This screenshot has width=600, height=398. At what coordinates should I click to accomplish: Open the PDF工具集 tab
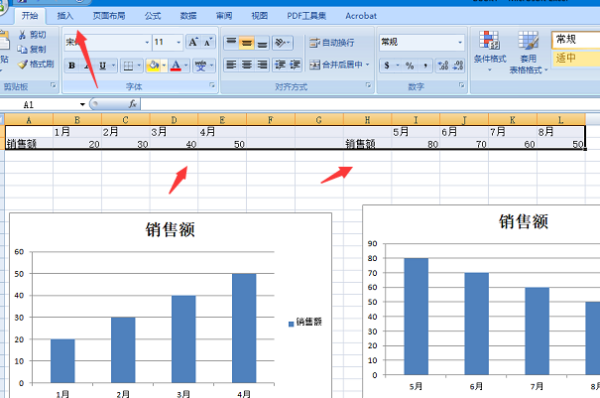pos(307,16)
